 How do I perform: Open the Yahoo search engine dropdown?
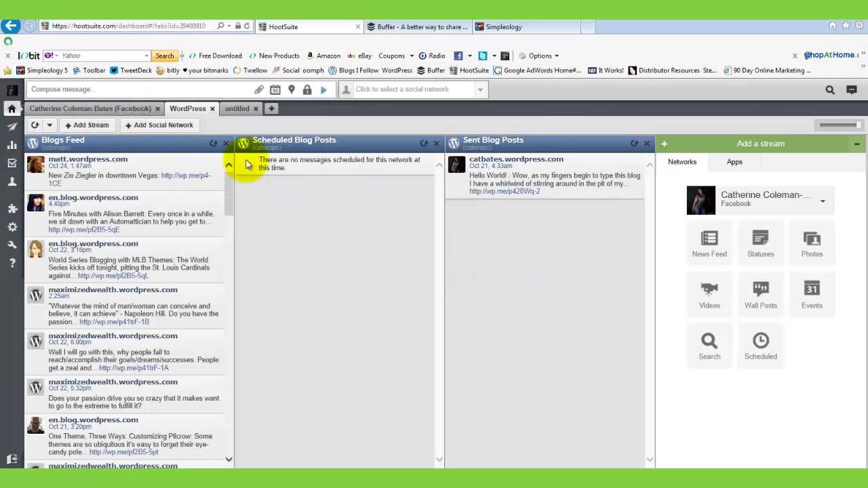coord(146,56)
